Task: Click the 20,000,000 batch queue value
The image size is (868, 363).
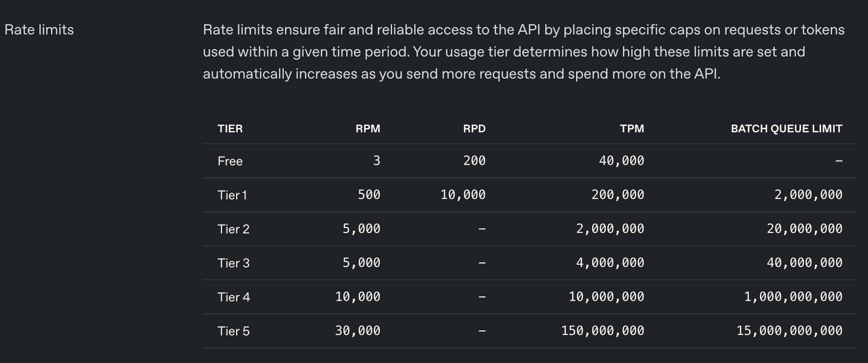Action: 805,229
